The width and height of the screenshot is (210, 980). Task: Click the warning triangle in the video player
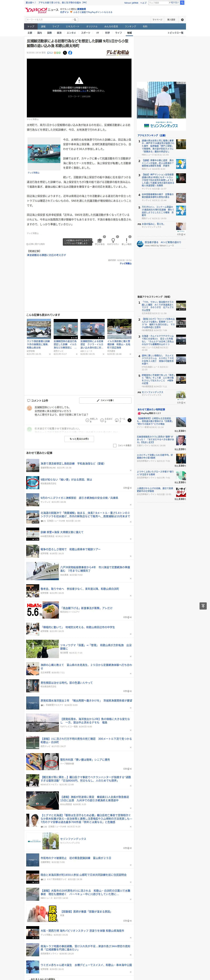pyautogui.click(x=79, y=80)
